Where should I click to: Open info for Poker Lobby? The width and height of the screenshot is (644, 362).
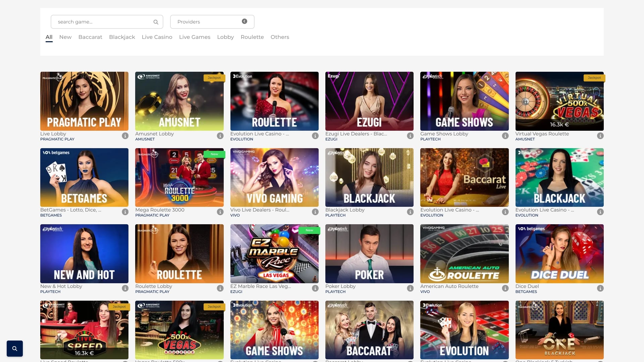pyautogui.click(x=410, y=288)
